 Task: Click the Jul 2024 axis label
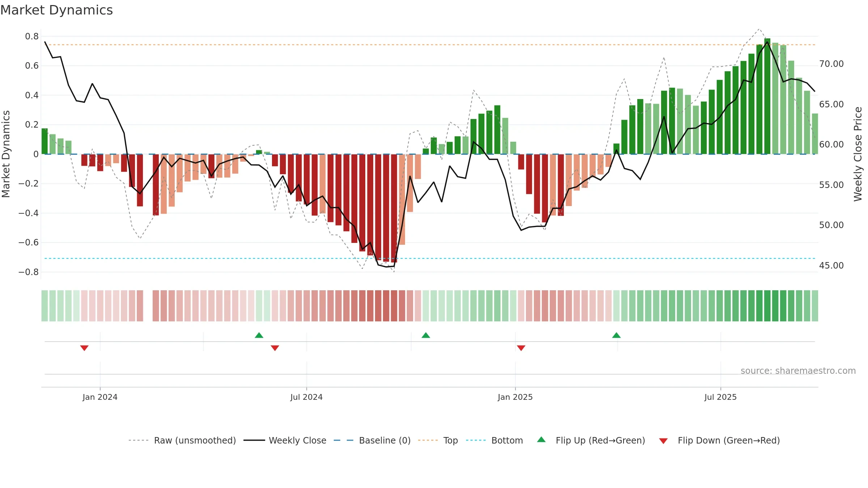[x=306, y=397]
